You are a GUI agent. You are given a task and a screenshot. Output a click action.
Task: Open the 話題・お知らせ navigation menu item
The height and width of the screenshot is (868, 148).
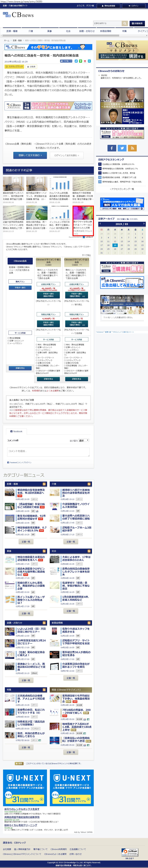87,31
